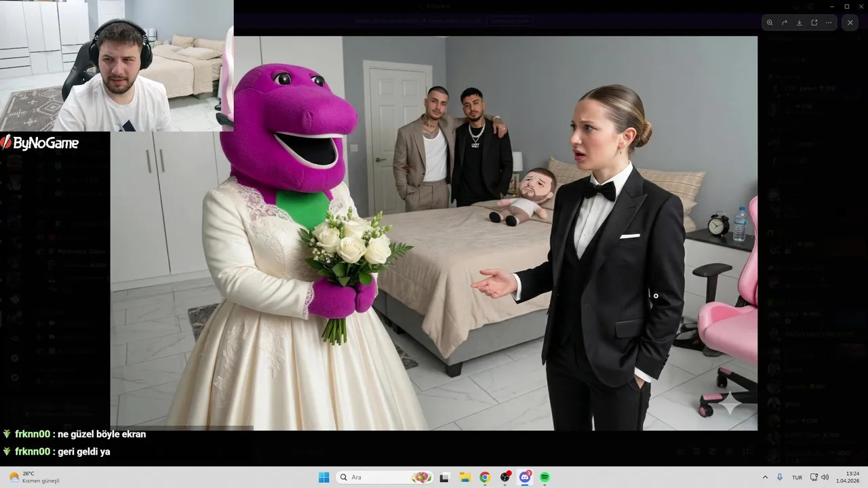Switch the TUR keyboard language indicator

[x=797, y=477]
